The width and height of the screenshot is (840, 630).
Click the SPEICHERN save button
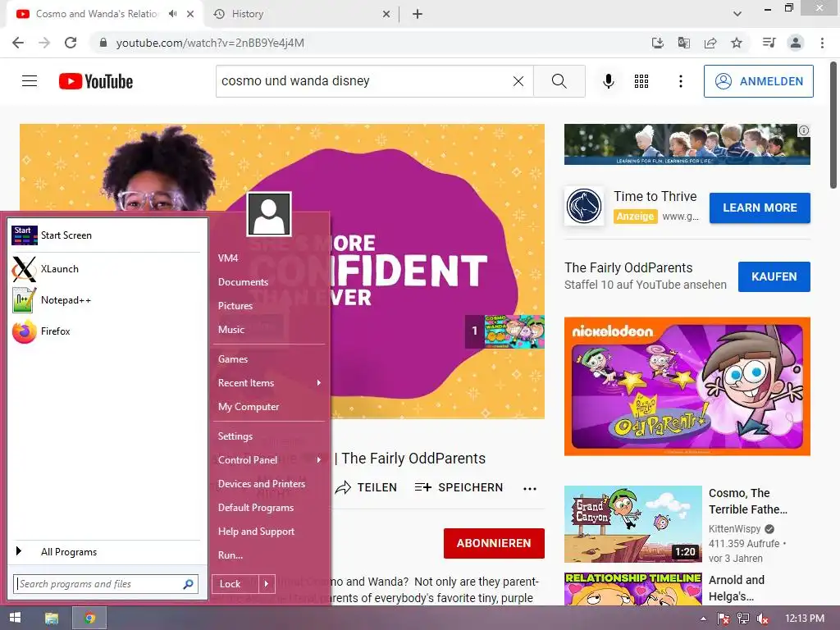(x=459, y=487)
